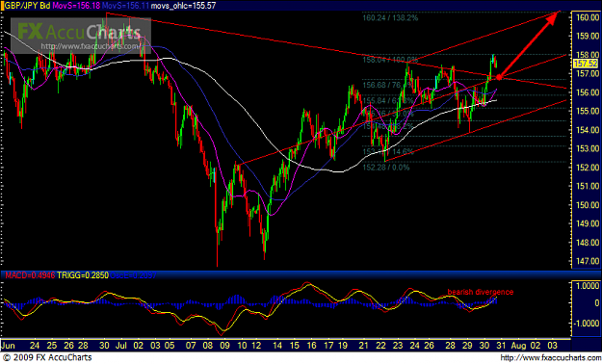The height and width of the screenshot is (364, 602).
Task: Click the 147.00 price axis label
Action: coord(588,261)
